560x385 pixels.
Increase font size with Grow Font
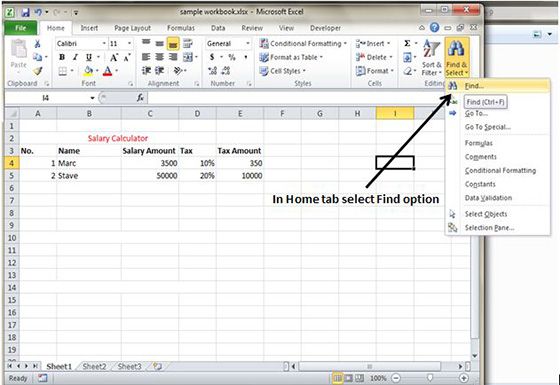[x=114, y=57]
